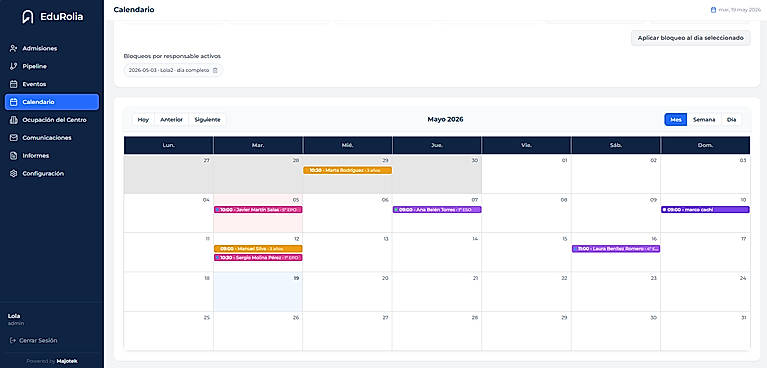Screen dimensions: 767x368
Task: Open the 10:00 Javier Martín Salas event
Action: coord(258,209)
